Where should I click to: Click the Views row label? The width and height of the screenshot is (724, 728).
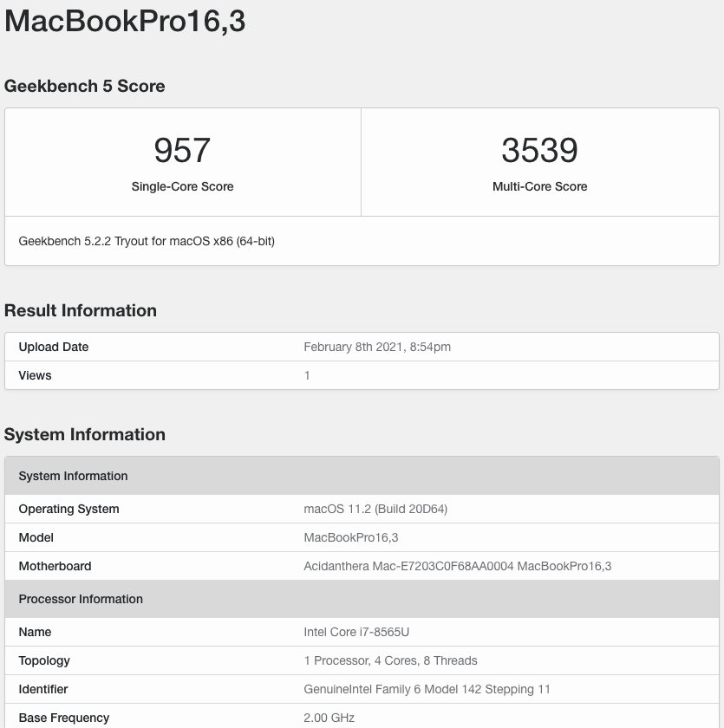[x=35, y=375]
